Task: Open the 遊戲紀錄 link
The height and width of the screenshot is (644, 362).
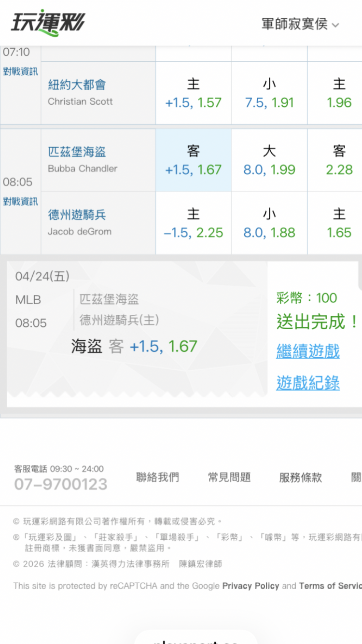Action: [x=308, y=383]
